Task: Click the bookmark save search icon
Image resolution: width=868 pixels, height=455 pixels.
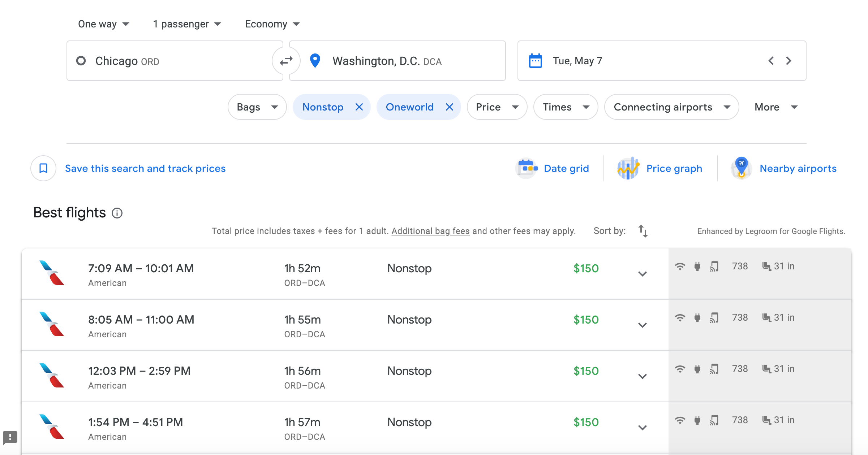Action: pos(43,168)
